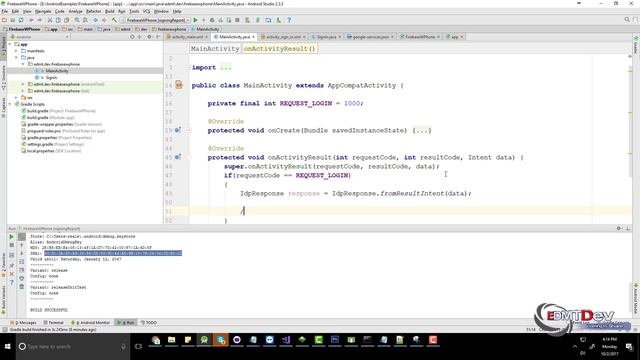640x360 pixels.
Task: Click the Copy icon in toolbar
Action: pyautogui.click(x=58, y=20)
